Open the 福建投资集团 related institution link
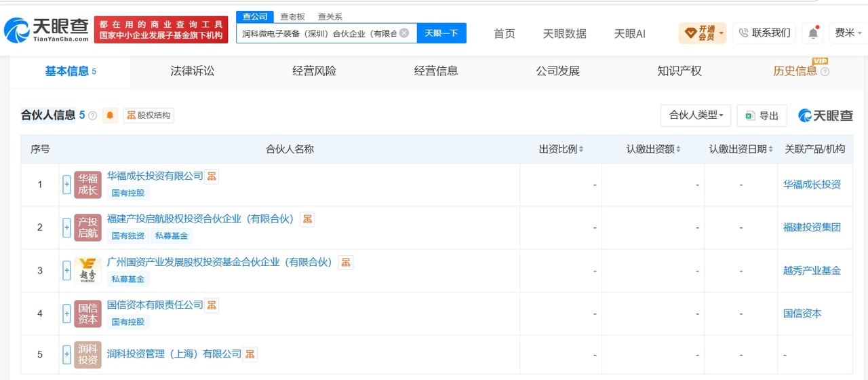Screen dimensions: 868x380 pyautogui.click(x=812, y=227)
